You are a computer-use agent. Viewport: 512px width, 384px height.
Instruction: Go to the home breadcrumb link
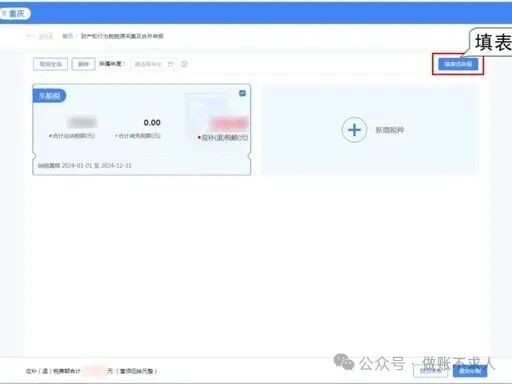68,36
